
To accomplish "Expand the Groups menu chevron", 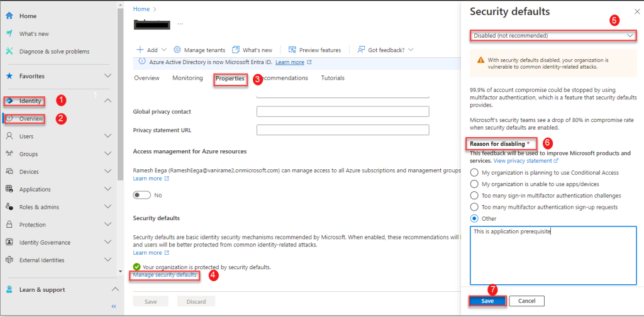I will [x=108, y=153].
